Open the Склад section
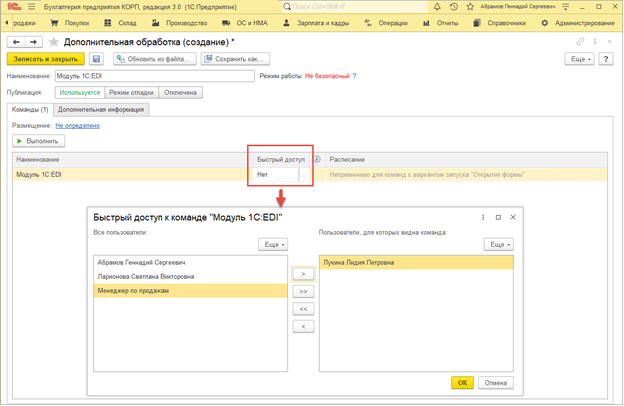 click(120, 23)
